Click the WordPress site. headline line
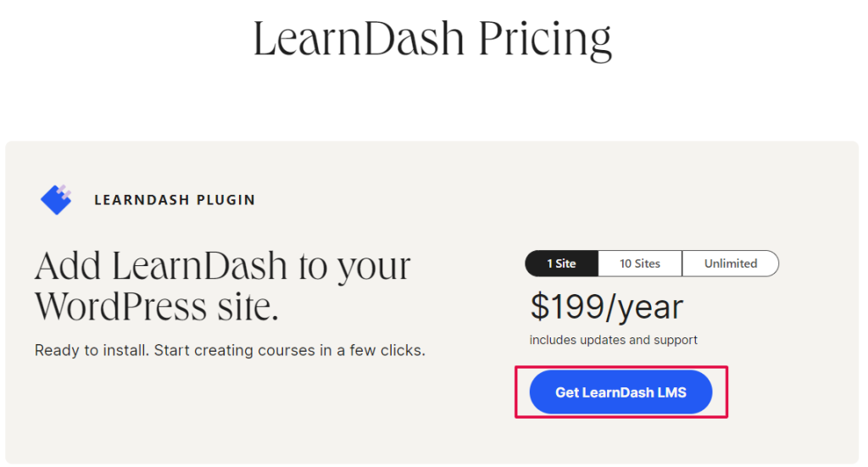This screenshot has width=868, height=467. pos(157,306)
